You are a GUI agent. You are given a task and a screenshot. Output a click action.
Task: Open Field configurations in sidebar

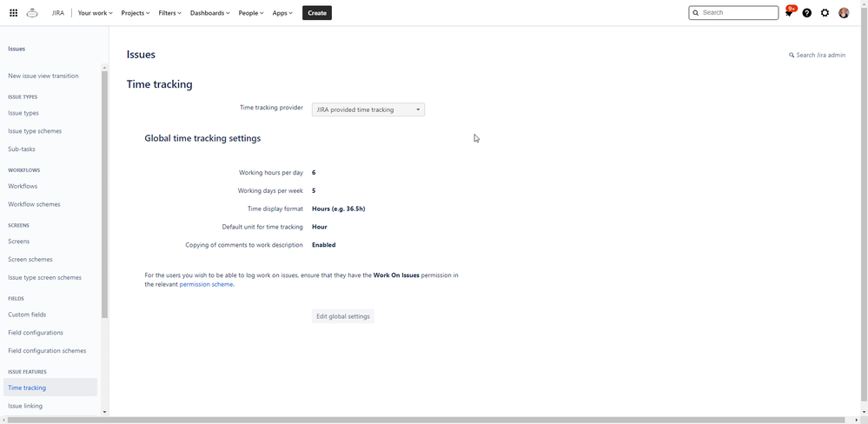[x=36, y=333]
